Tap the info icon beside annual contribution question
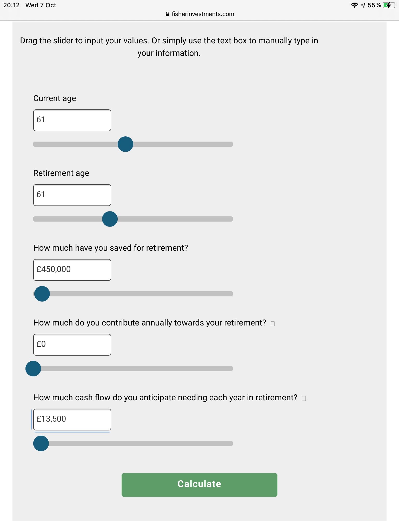Viewport: 399px width, 532px height. (x=272, y=324)
